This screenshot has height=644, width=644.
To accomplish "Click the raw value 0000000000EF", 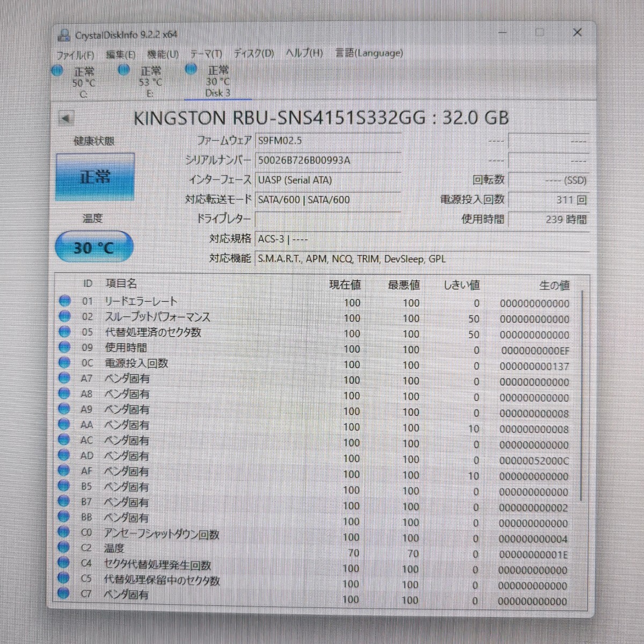I will click(535, 350).
